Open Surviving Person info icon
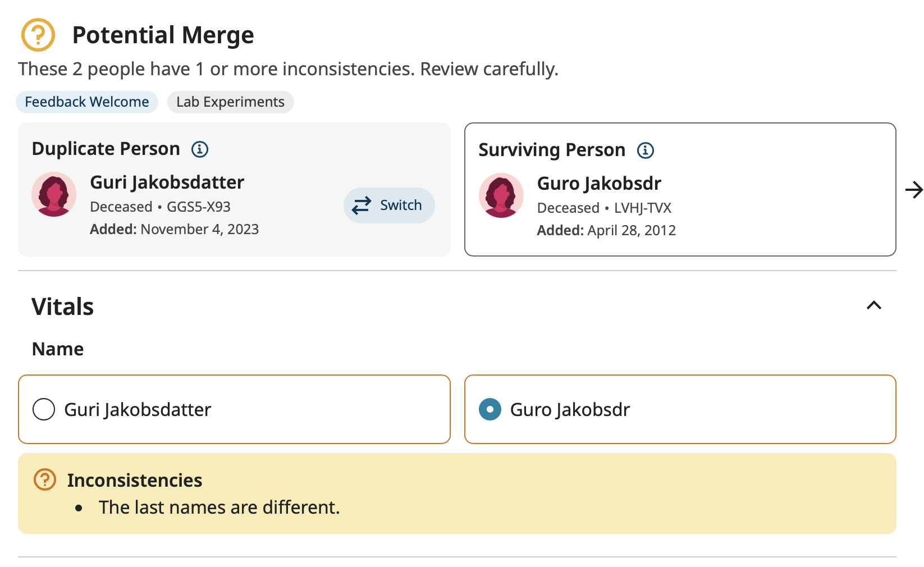Image resolution: width=924 pixels, height=567 pixels. pos(646,150)
